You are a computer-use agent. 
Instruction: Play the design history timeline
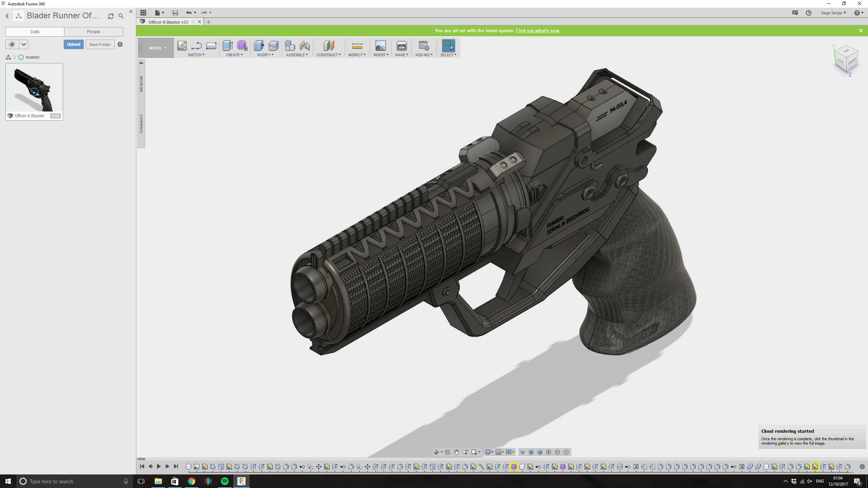159,467
